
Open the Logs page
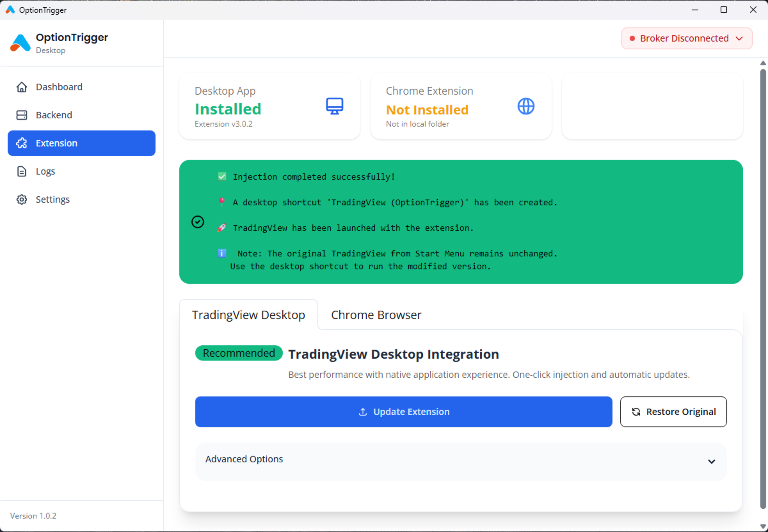click(x=81, y=171)
